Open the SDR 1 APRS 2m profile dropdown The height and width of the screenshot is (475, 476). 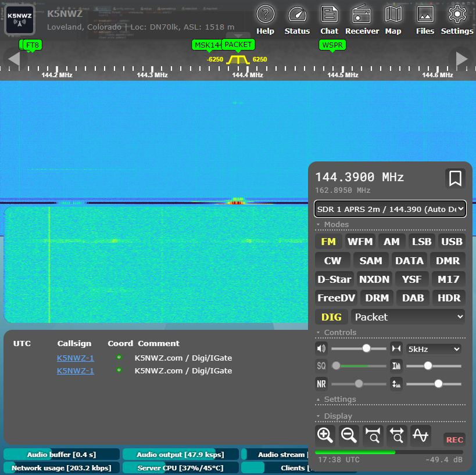click(x=390, y=208)
